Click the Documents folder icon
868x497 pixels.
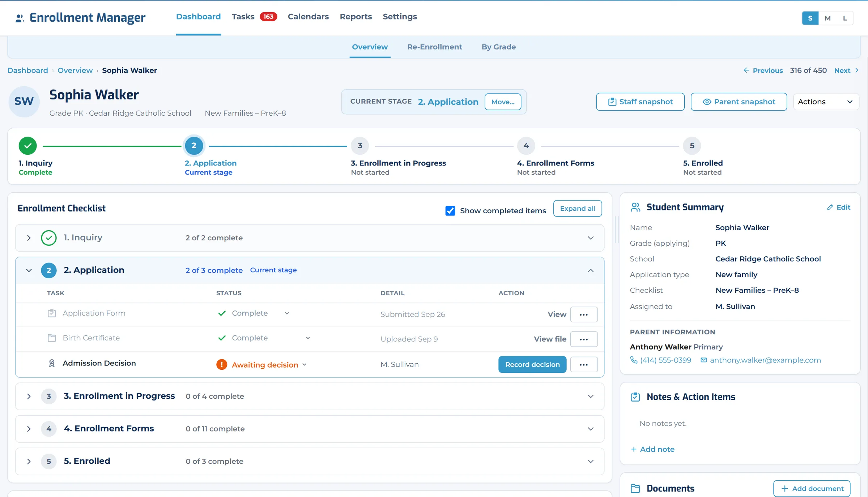[x=635, y=489]
